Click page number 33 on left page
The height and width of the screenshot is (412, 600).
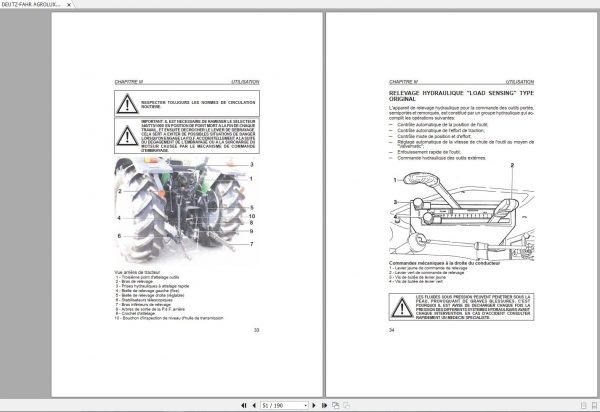pos(256,330)
